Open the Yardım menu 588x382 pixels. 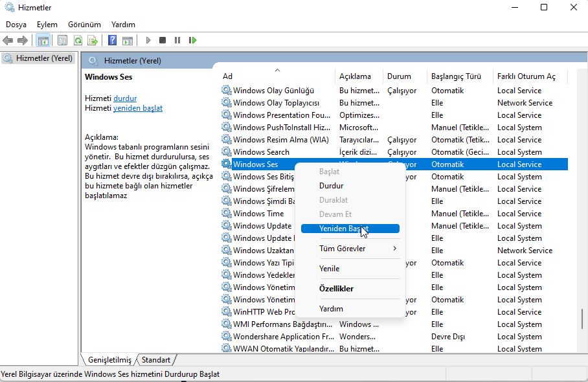coord(124,25)
